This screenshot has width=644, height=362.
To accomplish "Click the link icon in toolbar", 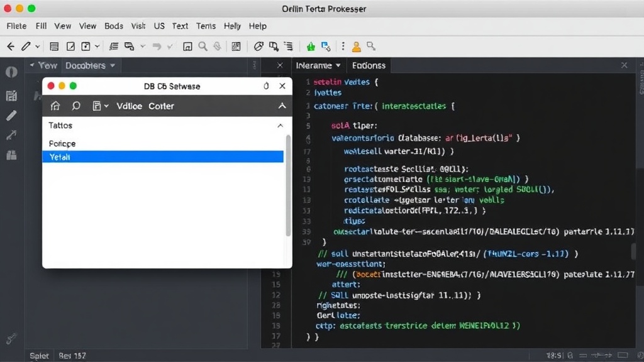I will 258,47.
